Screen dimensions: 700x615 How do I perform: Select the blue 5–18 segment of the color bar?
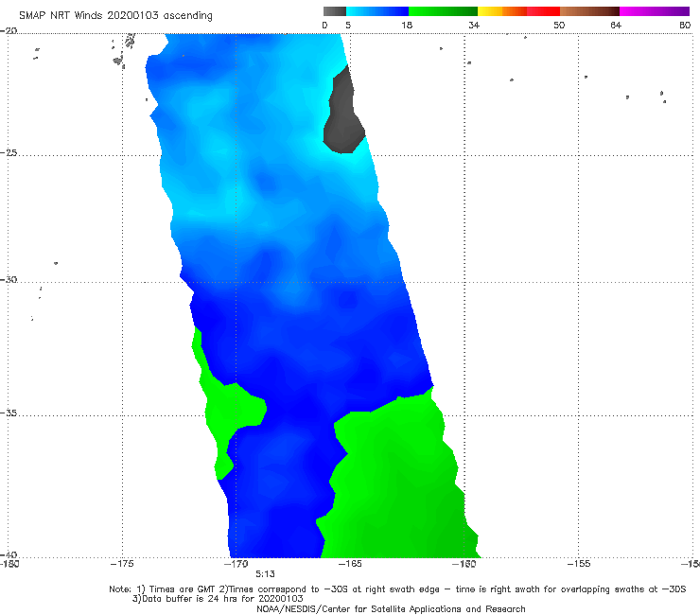tap(377, 11)
